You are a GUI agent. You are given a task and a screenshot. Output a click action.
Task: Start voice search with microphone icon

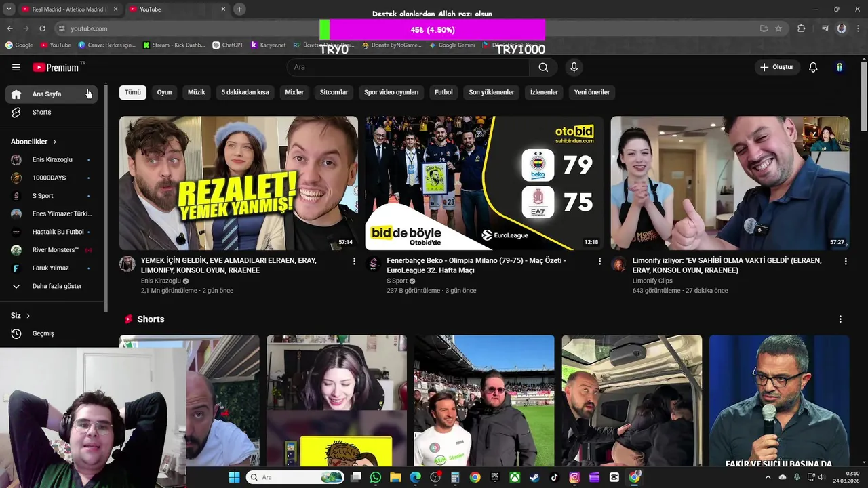574,67
